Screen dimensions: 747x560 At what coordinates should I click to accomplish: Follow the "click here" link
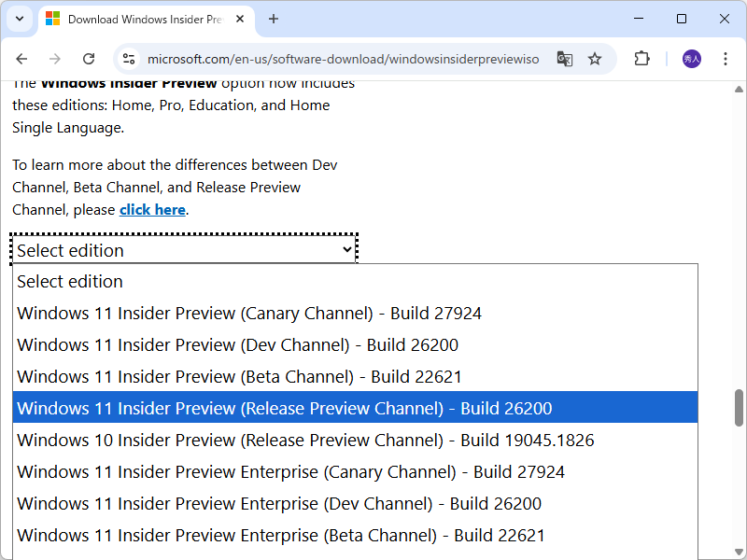click(152, 210)
